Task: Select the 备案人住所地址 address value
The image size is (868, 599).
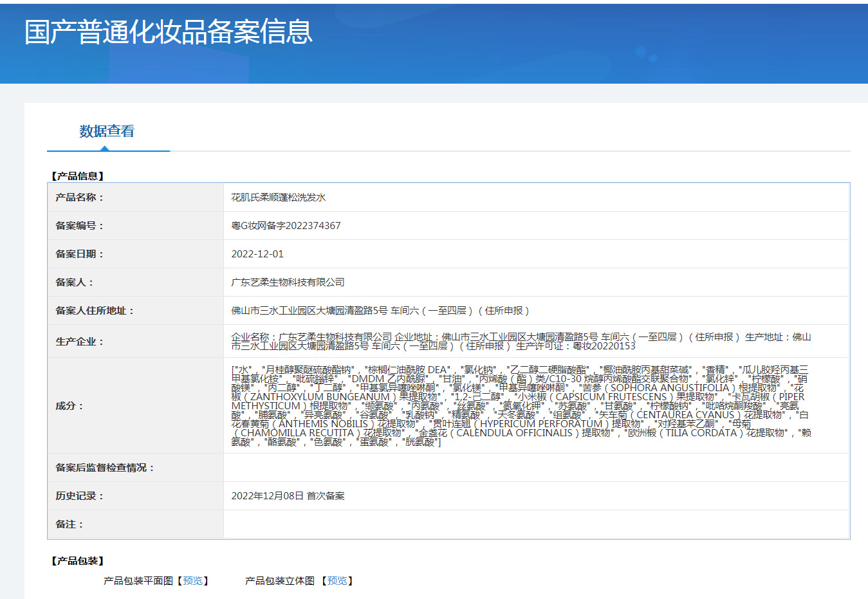Action: tap(380, 311)
